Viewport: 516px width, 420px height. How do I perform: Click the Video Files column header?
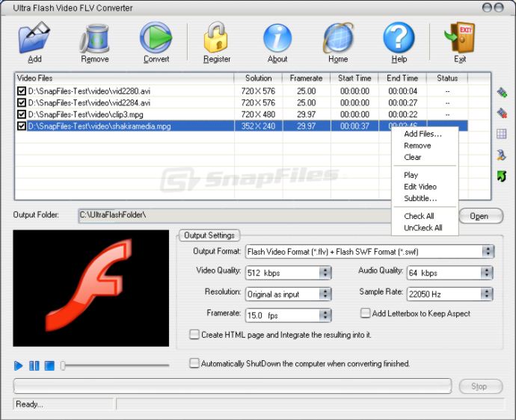pyautogui.click(x=124, y=78)
